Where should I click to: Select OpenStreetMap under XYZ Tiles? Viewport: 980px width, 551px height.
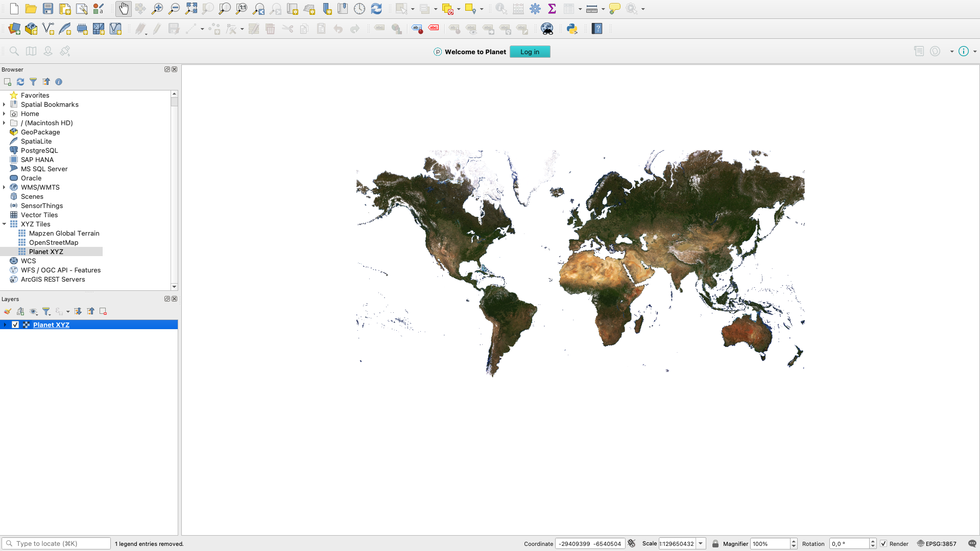click(54, 242)
